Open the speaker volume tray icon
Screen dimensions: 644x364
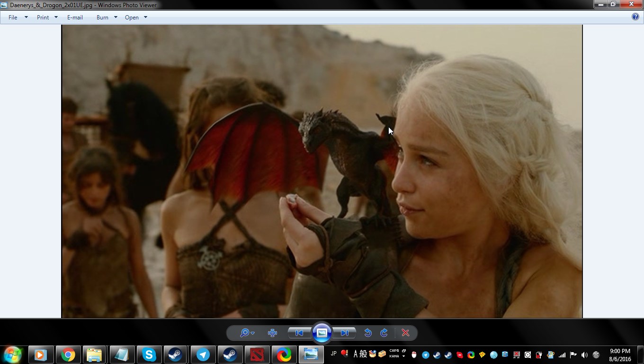click(585, 355)
